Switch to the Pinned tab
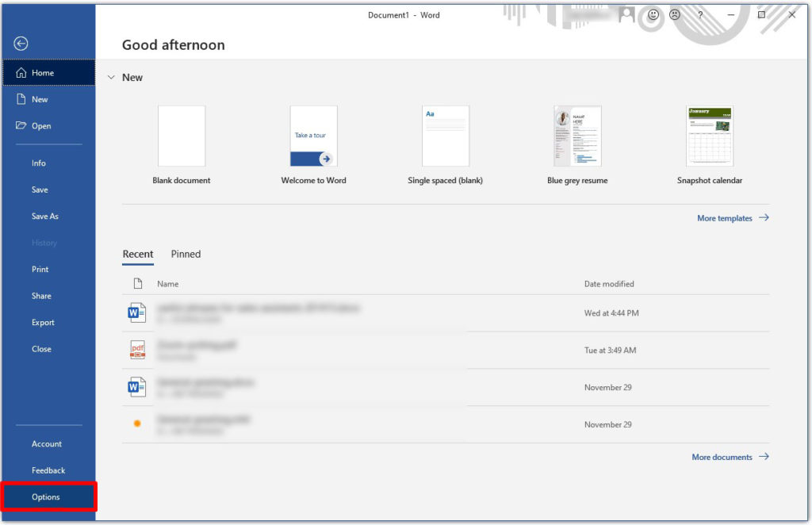The width and height of the screenshot is (812, 525). coord(185,254)
